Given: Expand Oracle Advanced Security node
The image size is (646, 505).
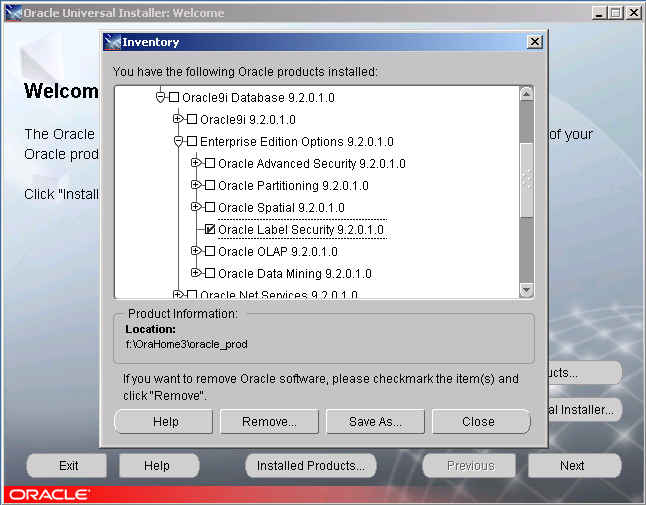Looking at the screenshot, I should click(x=196, y=163).
